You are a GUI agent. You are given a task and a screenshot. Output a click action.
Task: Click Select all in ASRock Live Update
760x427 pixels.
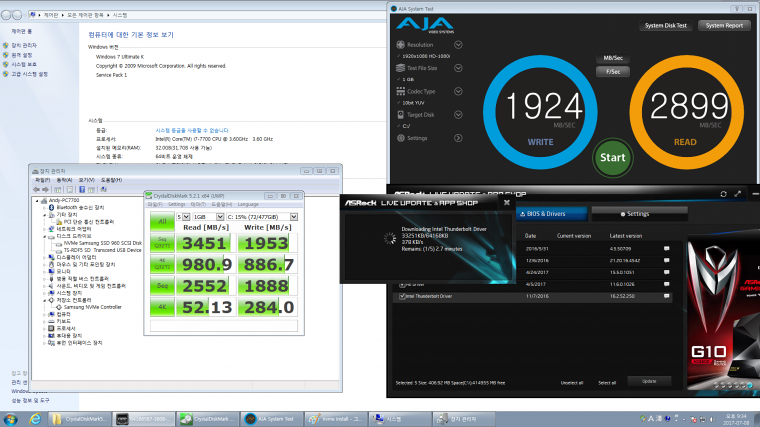607,383
